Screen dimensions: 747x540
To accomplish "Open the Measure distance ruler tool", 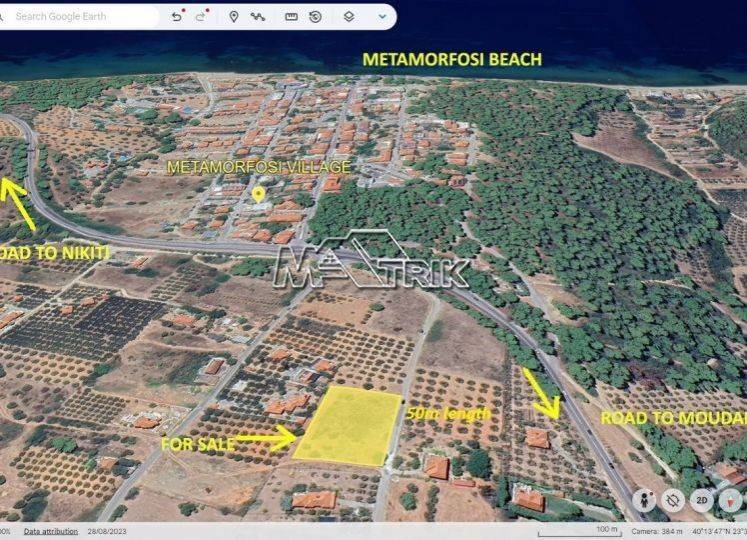I will coord(291,17).
